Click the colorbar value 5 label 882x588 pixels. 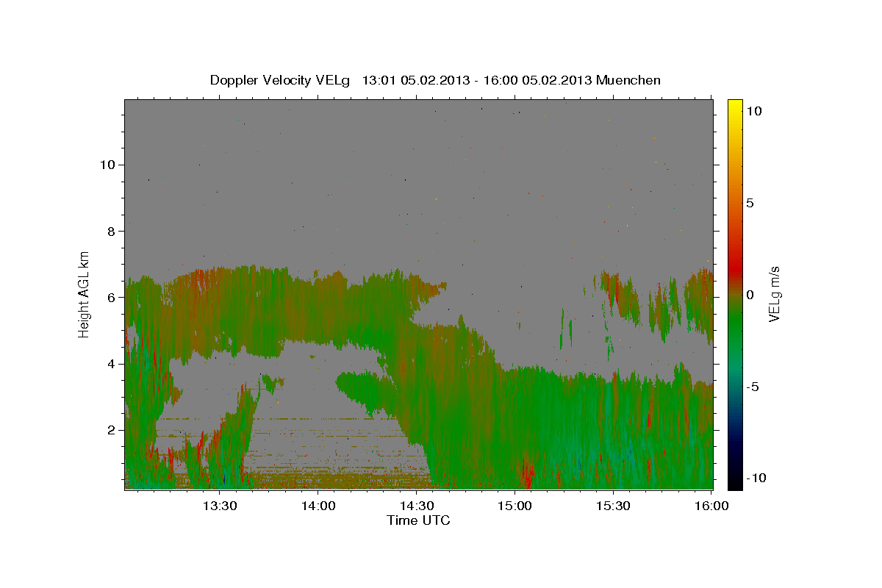[x=750, y=203]
